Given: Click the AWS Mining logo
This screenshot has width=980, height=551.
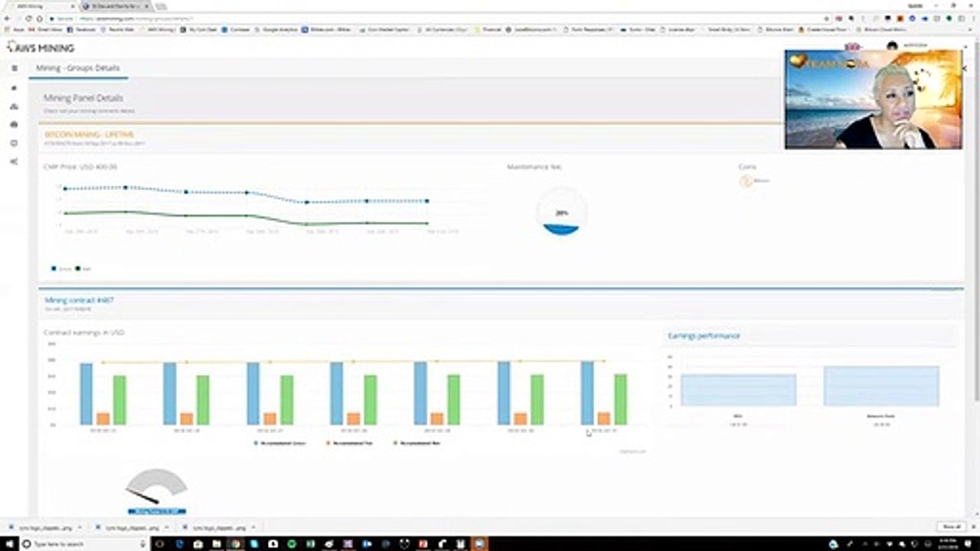Looking at the screenshot, I should pos(41,47).
